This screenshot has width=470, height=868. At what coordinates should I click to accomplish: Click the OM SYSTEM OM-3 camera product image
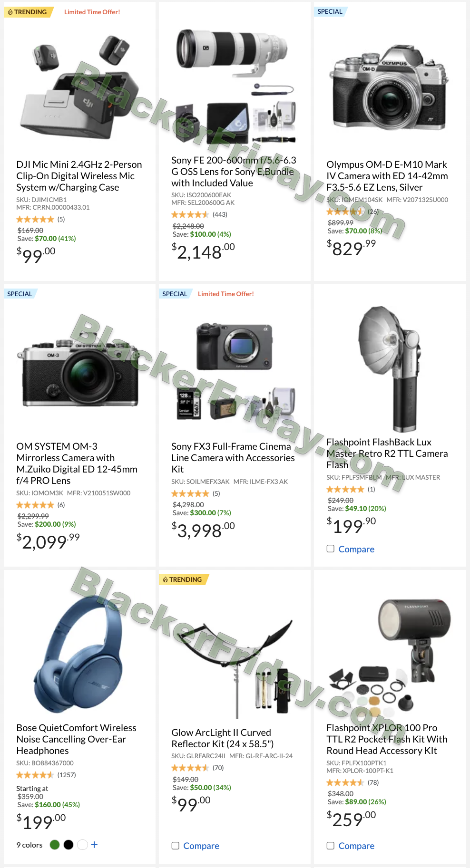pyautogui.click(x=78, y=374)
